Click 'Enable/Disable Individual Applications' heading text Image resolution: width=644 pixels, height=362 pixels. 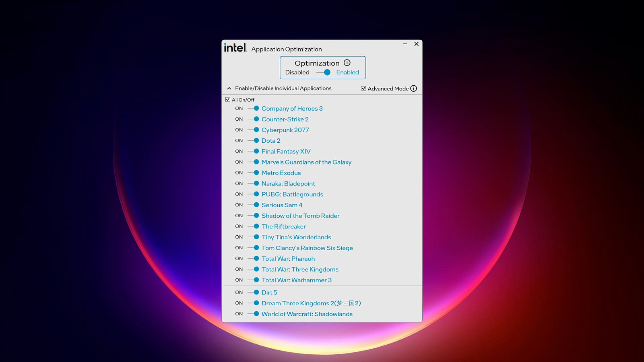pyautogui.click(x=283, y=88)
